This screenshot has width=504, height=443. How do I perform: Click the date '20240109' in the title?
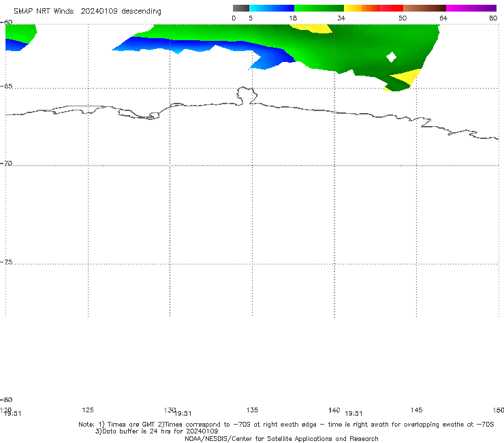[x=99, y=11]
